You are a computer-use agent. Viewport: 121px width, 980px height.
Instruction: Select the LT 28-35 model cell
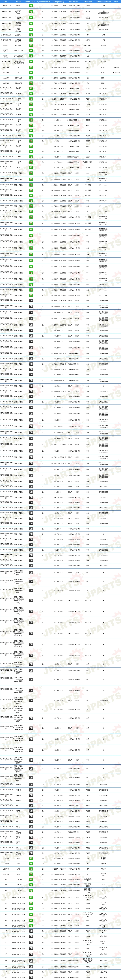[x=18, y=879]
